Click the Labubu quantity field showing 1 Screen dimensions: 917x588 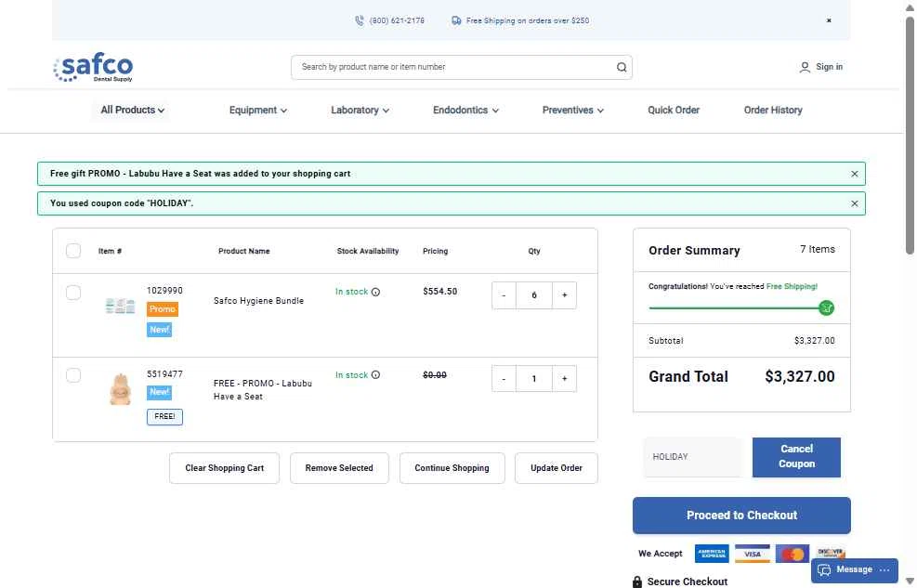[534, 379]
